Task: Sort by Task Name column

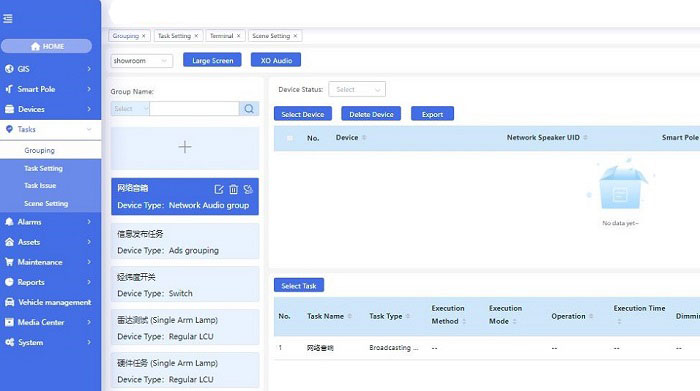Action: tap(350, 316)
